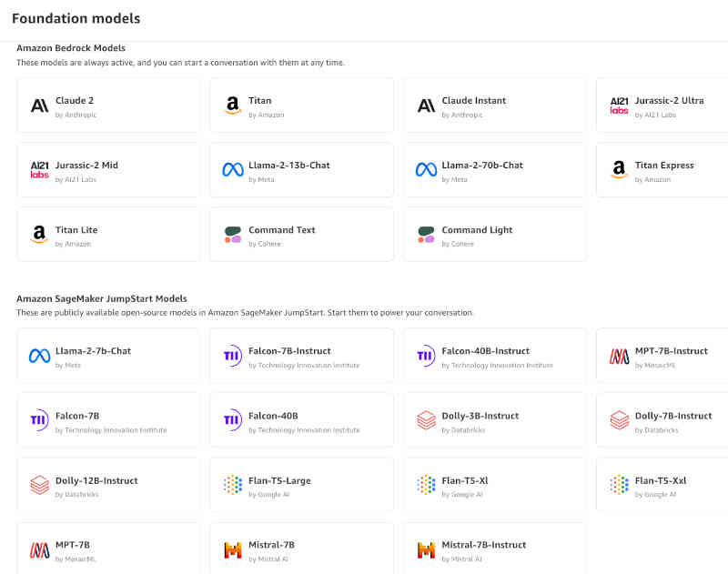Select the Llama-2-7b-Chat model name
The height and width of the screenshot is (574, 728).
[93, 351]
